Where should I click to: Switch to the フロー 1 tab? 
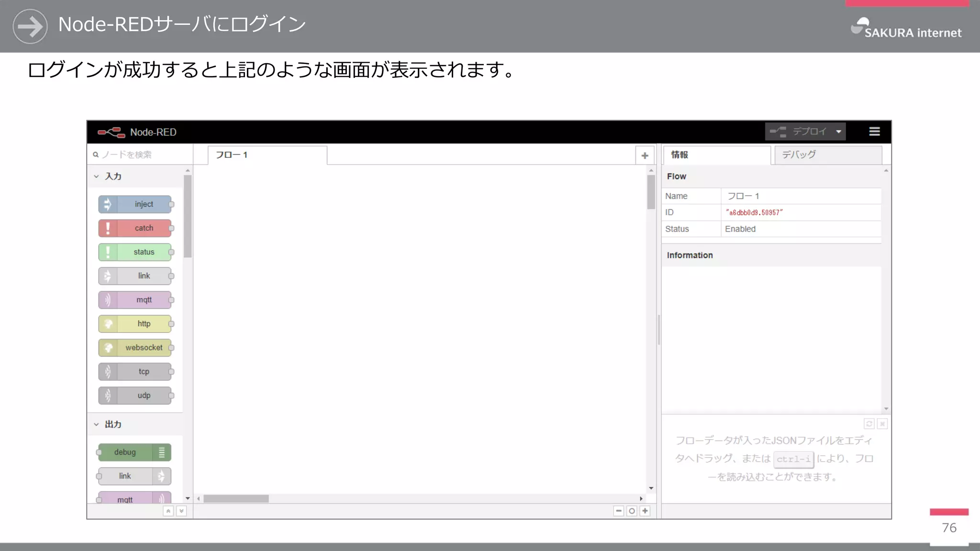[x=267, y=155]
